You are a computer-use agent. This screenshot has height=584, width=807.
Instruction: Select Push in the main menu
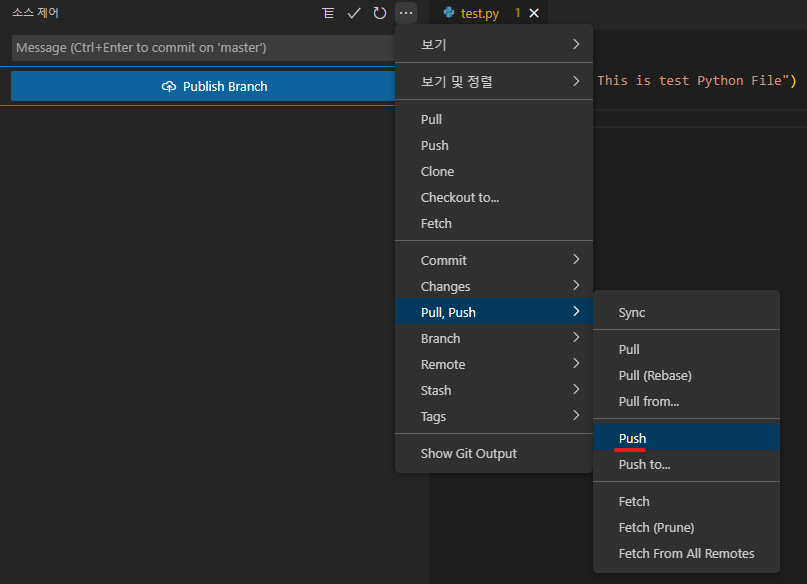coord(494,146)
